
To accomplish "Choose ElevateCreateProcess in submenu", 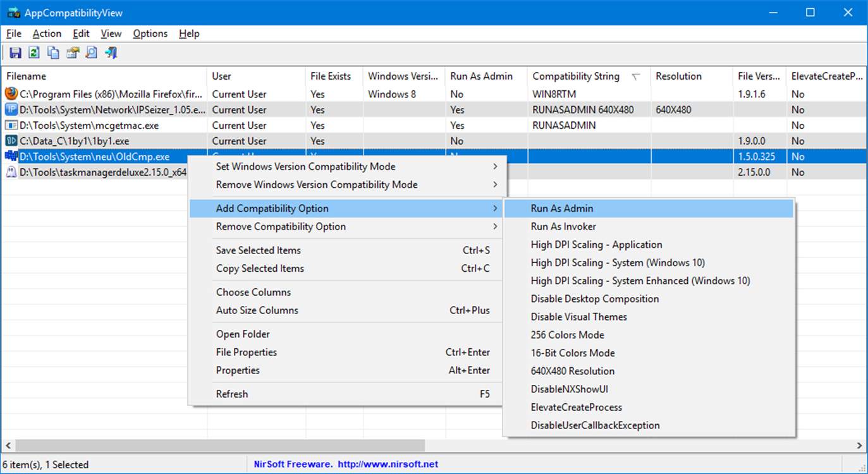I will click(649, 407).
